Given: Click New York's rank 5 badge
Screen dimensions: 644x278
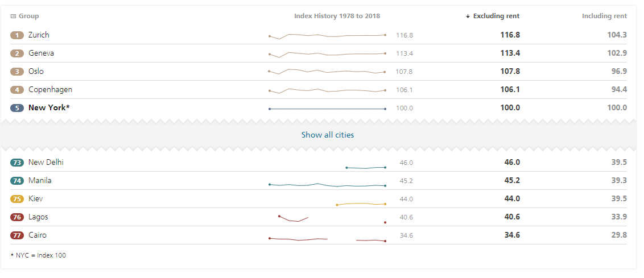Looking at the screenshot, I should pyautogui.click(x=17, y=108).
